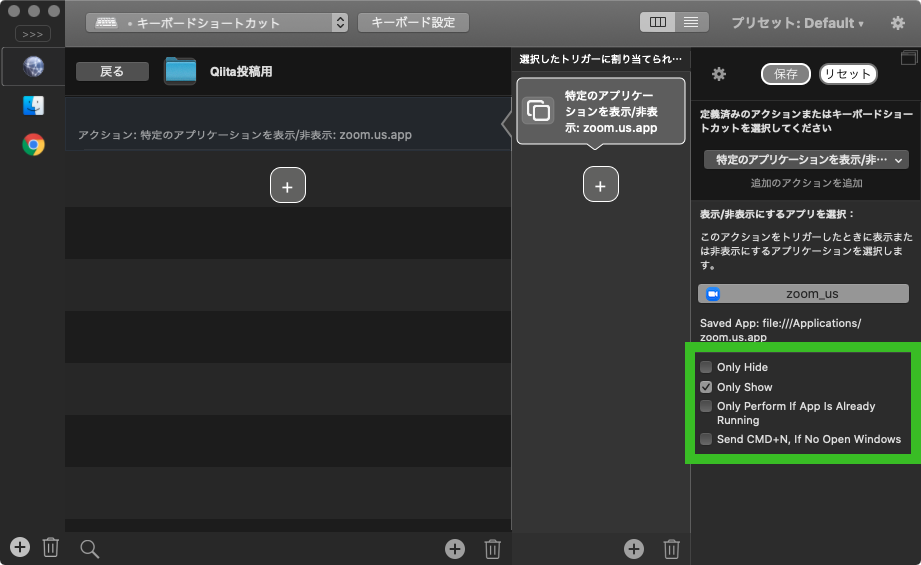Click the zoom_us app selector
This screenshot has height=565, width=921.
coord(803,294)
